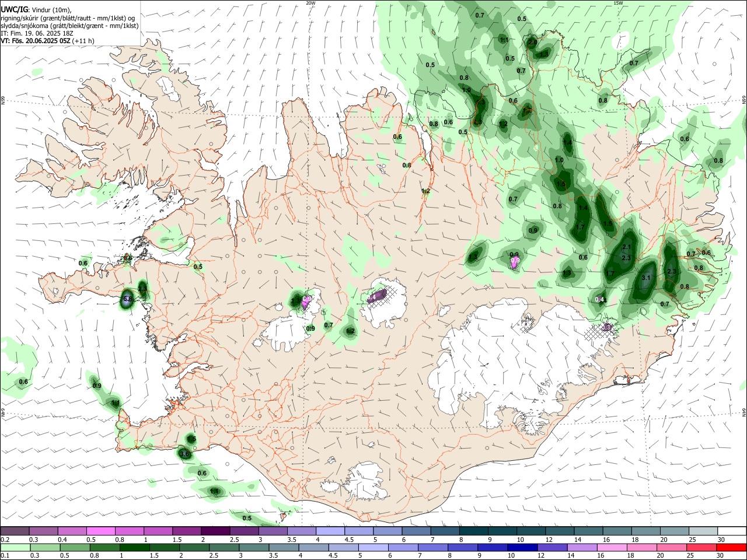Image resolution: width=747 pixels, height=560 pixels.
Task: Select the dark teal snow swatch between 8 and 9
Action: click(474, 531)
